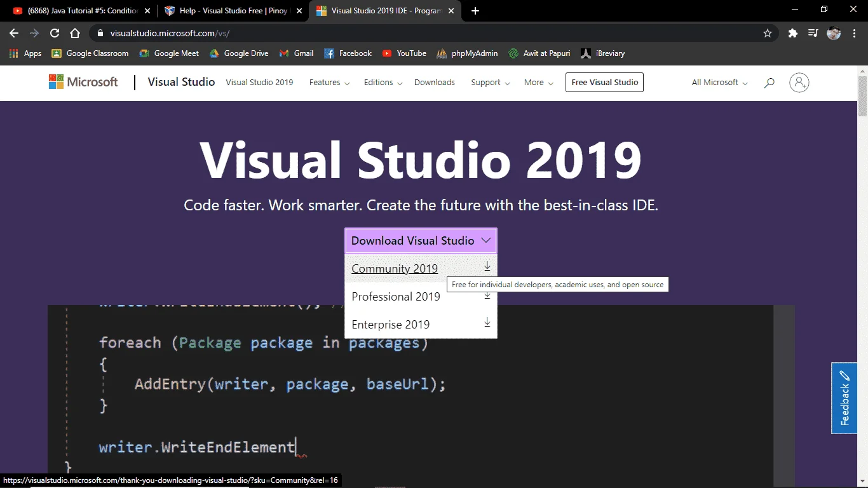Open the YouTube bookmark
This screenshot has width=868, height=488.
404,53
